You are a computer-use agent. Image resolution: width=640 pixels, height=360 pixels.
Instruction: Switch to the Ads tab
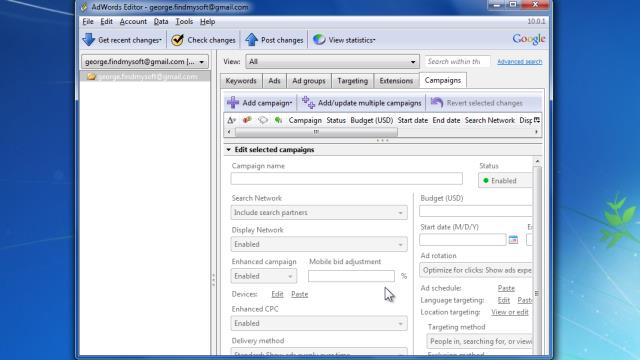274,81
